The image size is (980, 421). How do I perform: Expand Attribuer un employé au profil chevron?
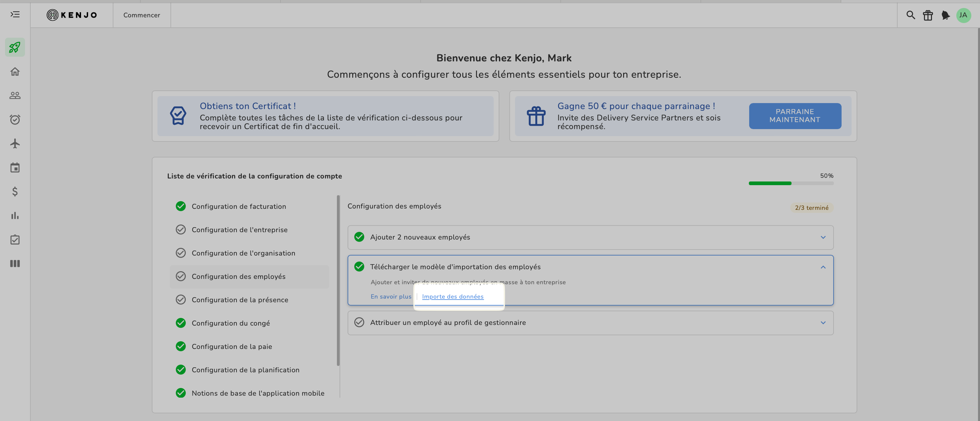point(823,323)
